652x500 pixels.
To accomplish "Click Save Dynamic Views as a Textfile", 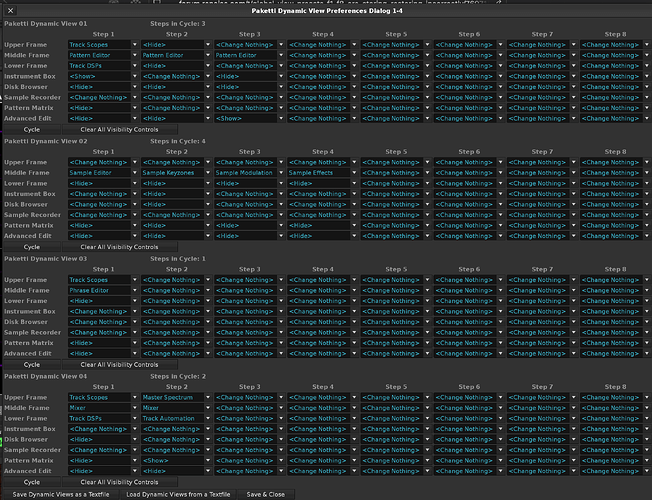I will click(61, 495).
